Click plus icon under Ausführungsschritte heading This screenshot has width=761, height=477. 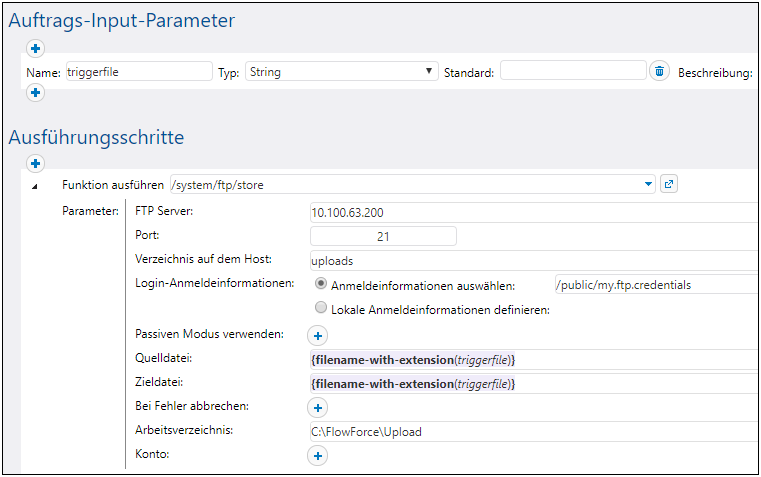coord(34,162)
